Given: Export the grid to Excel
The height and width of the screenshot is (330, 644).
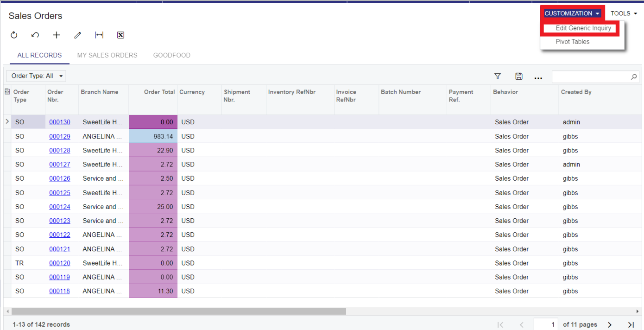Looking at the screenshot, I should (x=120, y=35).
